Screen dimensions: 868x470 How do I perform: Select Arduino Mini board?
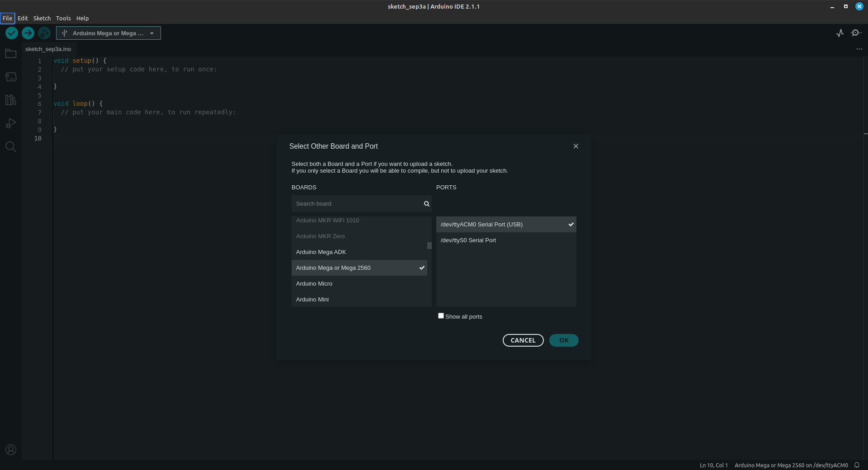[359, 300]
